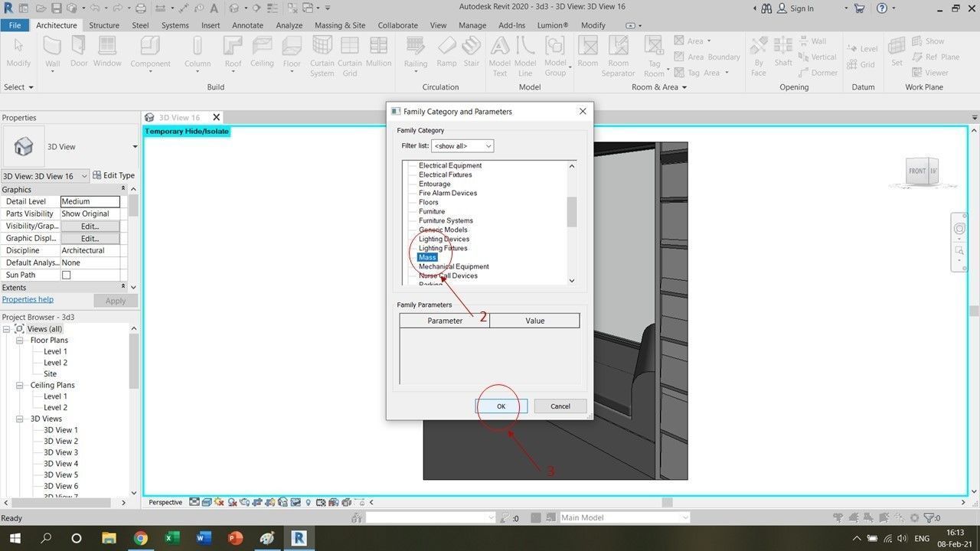Select the Ramp tool
This screenshot has height=551, width=980.
446,52
